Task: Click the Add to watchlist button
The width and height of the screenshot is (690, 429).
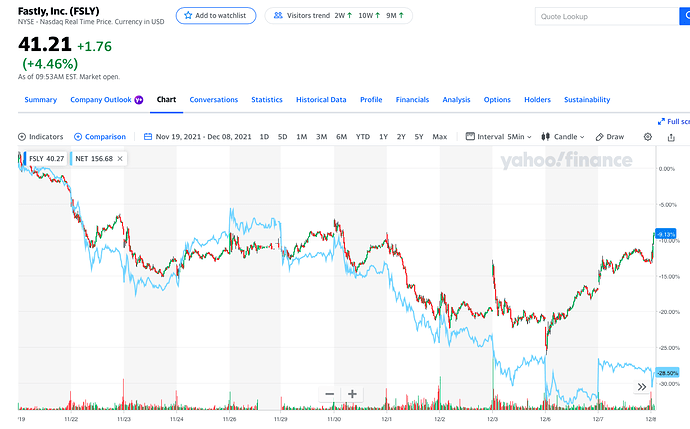Action: pyautogui.click(x=216, y=15)
